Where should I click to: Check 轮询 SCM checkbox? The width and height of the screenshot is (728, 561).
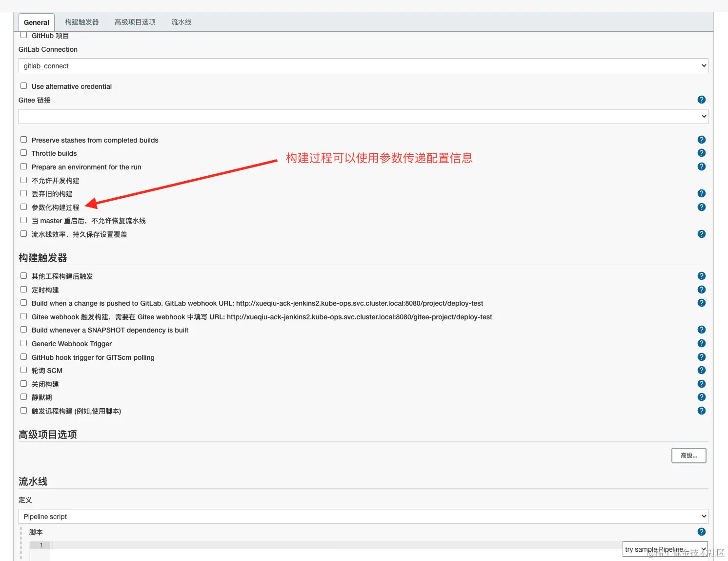coord(23,370)
